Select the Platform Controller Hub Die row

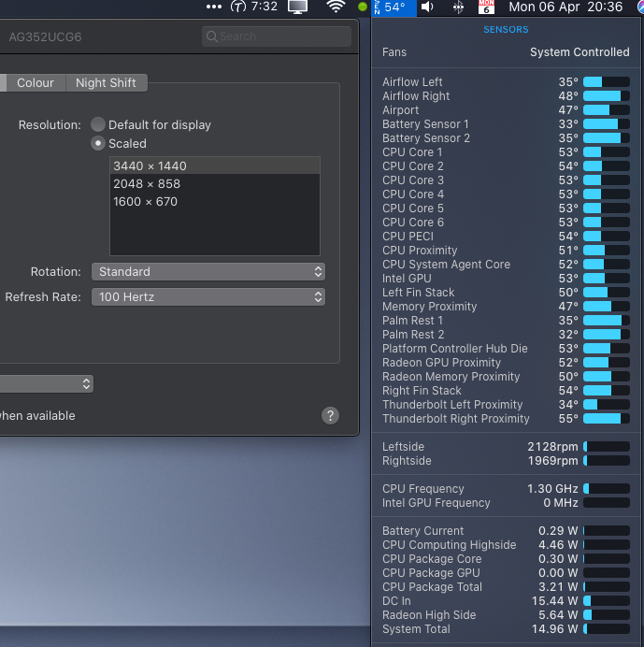[x=506, y=349]
